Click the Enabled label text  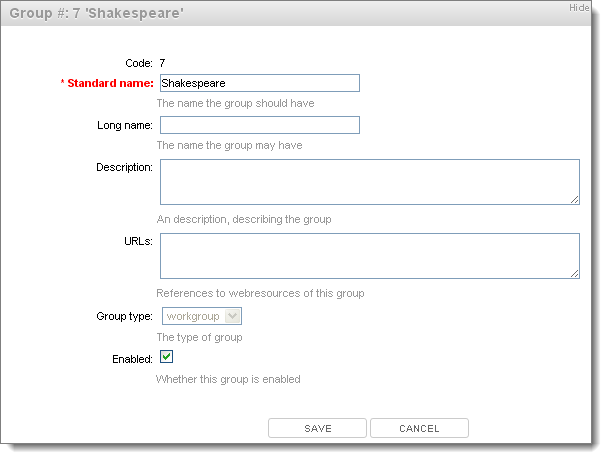pyautogui.click(x=132, y=359)
